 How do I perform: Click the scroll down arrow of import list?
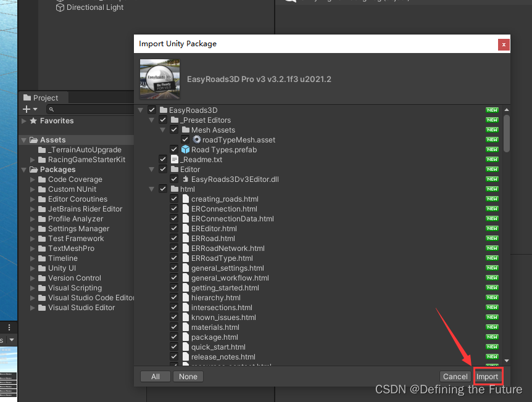coord(507,361)
